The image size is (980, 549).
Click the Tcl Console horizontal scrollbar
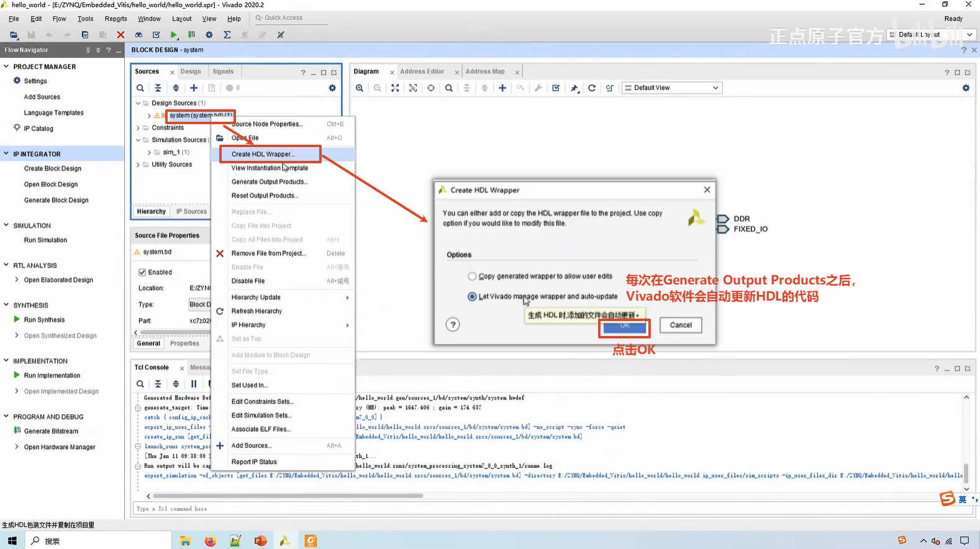pyautogui.click(x=288, y=496)
